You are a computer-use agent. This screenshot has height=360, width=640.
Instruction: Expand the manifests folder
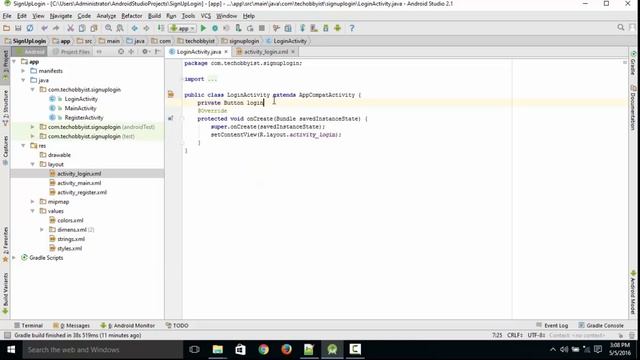23,71
